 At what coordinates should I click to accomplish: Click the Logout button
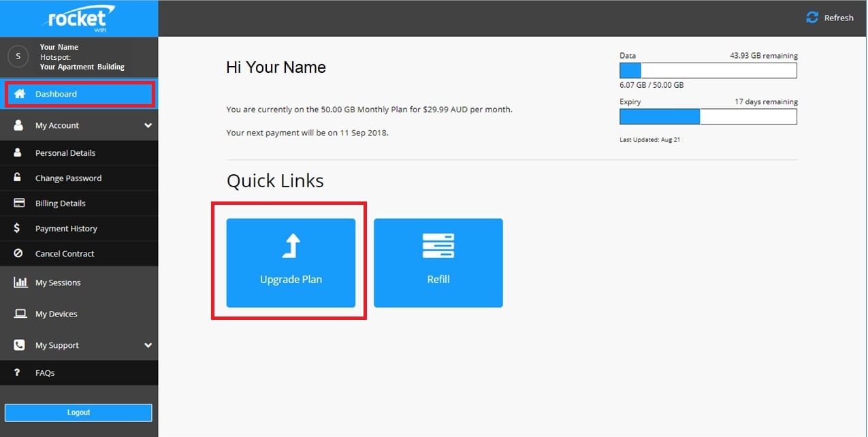(x=78, y=412)
